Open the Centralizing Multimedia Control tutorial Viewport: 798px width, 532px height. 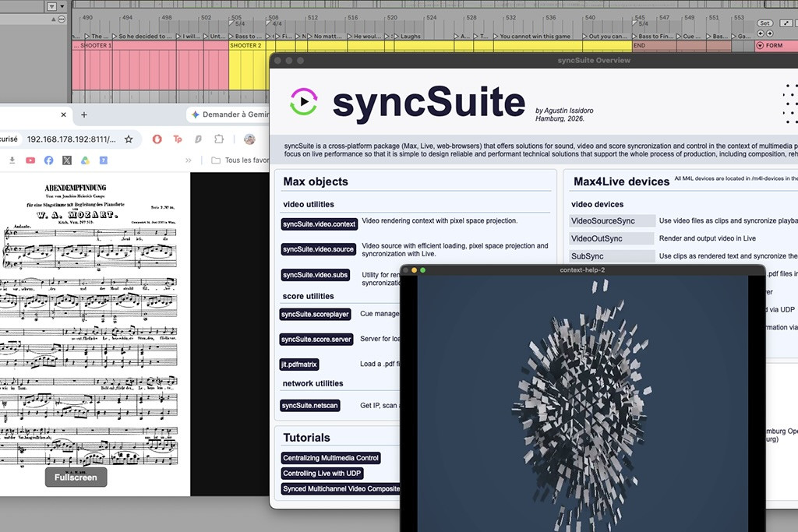point(330,458)
